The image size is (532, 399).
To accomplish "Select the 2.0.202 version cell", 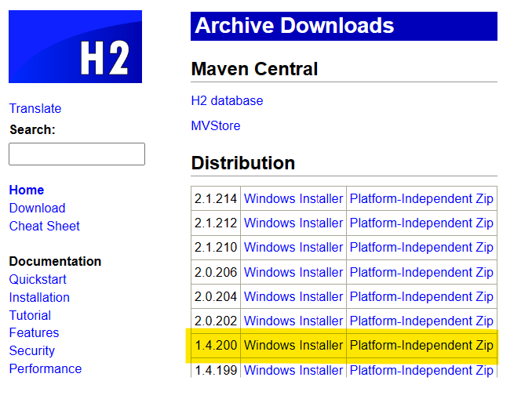I will coord(216,321).
